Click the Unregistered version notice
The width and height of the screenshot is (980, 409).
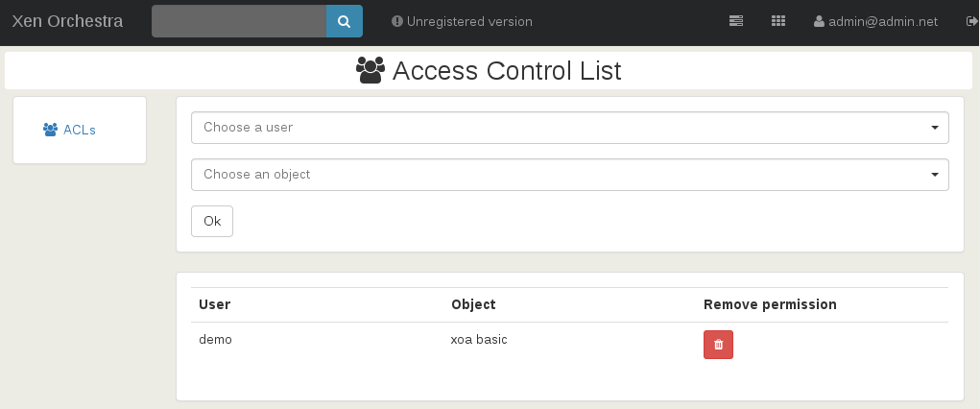[462, 21]
